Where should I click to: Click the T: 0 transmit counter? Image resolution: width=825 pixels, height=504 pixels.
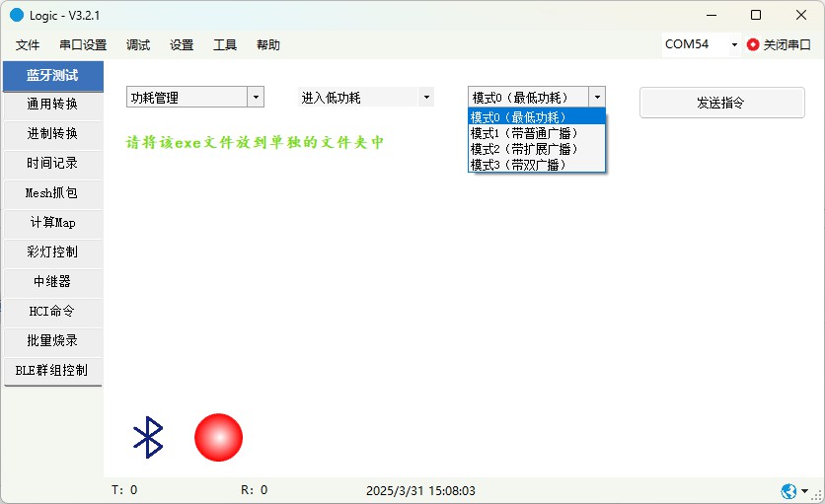(x=124, y=490)
